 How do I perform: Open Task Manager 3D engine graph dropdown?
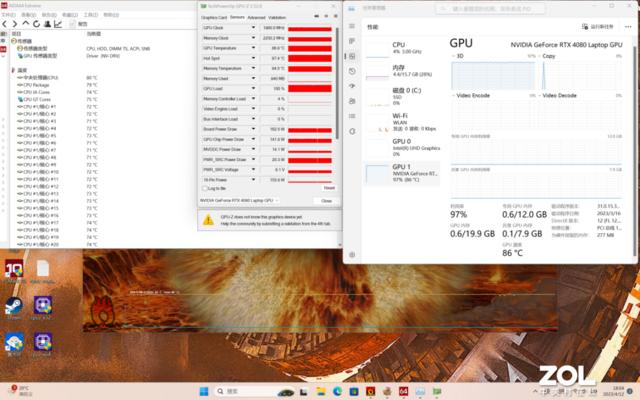click(x=453, y=56)
